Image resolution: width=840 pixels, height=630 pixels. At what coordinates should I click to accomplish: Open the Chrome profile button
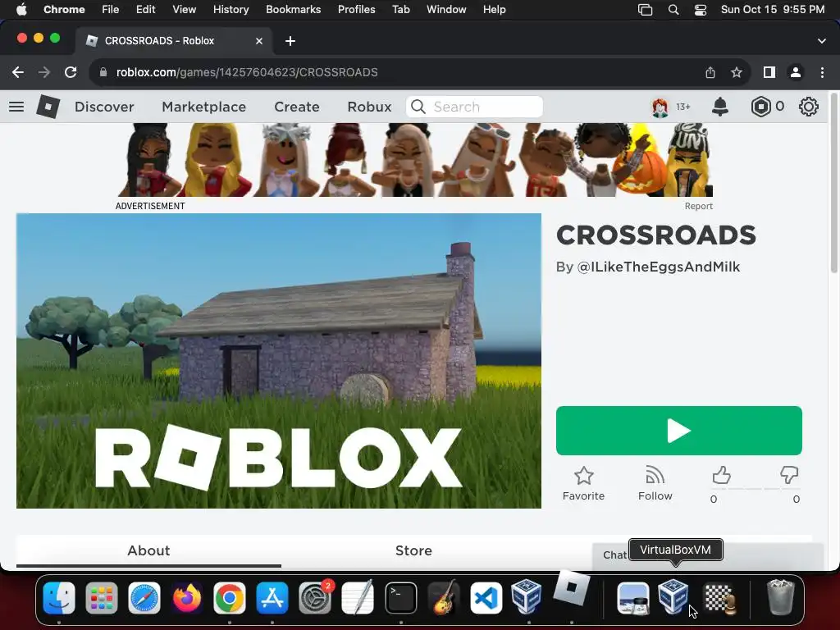[x=796, y=72]
